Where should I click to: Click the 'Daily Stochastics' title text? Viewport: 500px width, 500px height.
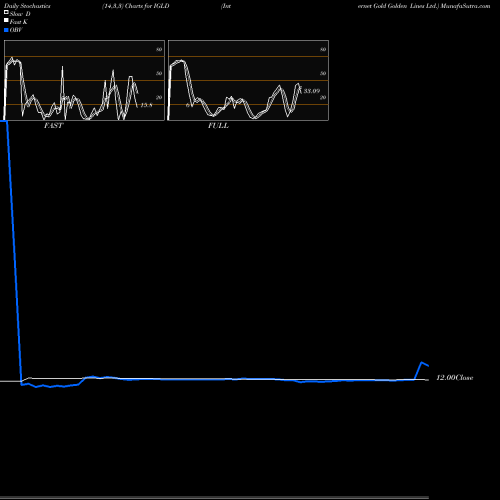[x=27, y=6]
